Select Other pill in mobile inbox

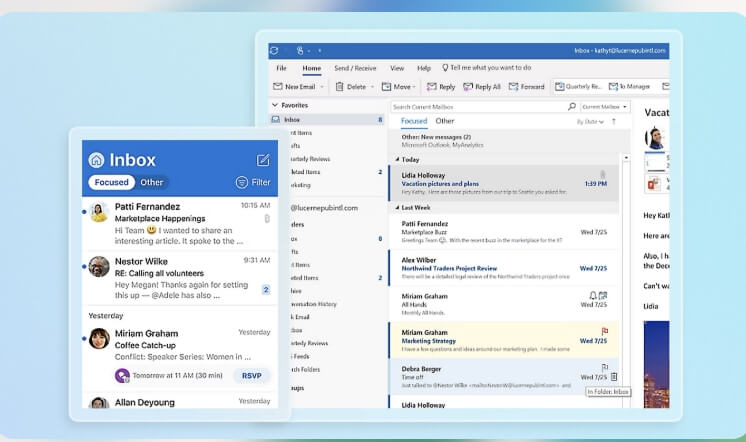click(151, 182)
